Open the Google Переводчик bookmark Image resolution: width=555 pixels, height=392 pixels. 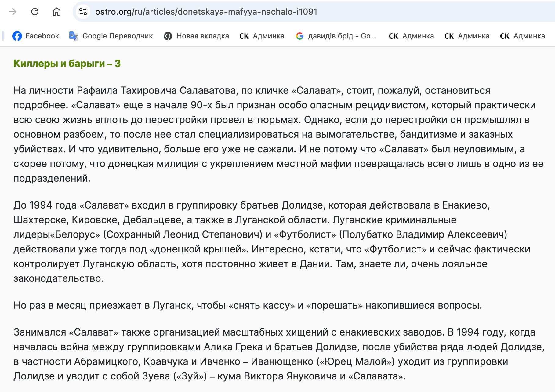(111, 36)
